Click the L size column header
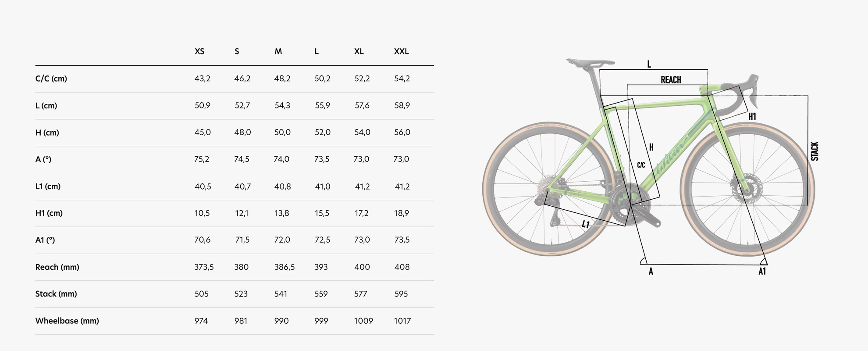This screenshot has width=868, height=351. [x=317, y=51]
